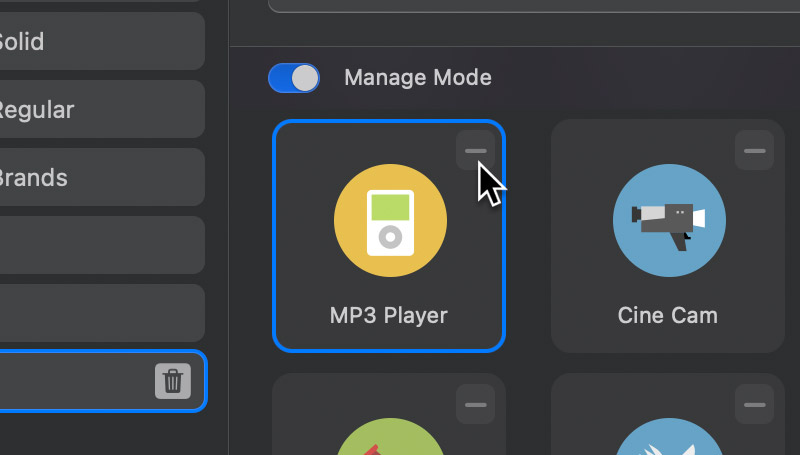800x455 pixels.
Task: Click the minus button on MP3 Player card
Action: pyautogui.click(x=475, y=151)
